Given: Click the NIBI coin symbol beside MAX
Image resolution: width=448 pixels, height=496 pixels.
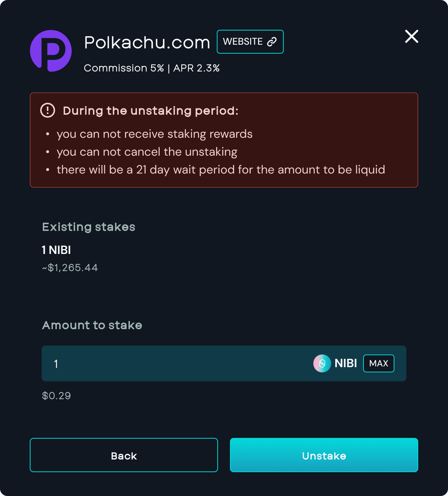Looking at the screenshot, I should [346, 363].
